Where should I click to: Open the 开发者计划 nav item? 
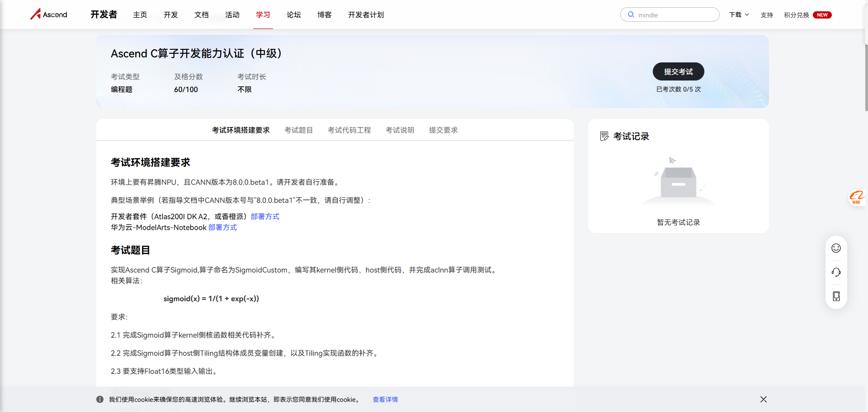366,15
